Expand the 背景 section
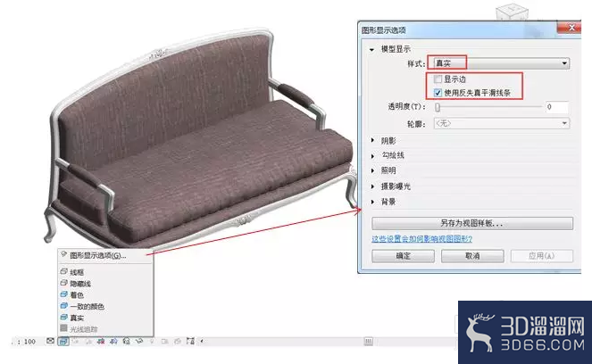This screenshot has width=592, height=364. [x=372, y=202]
